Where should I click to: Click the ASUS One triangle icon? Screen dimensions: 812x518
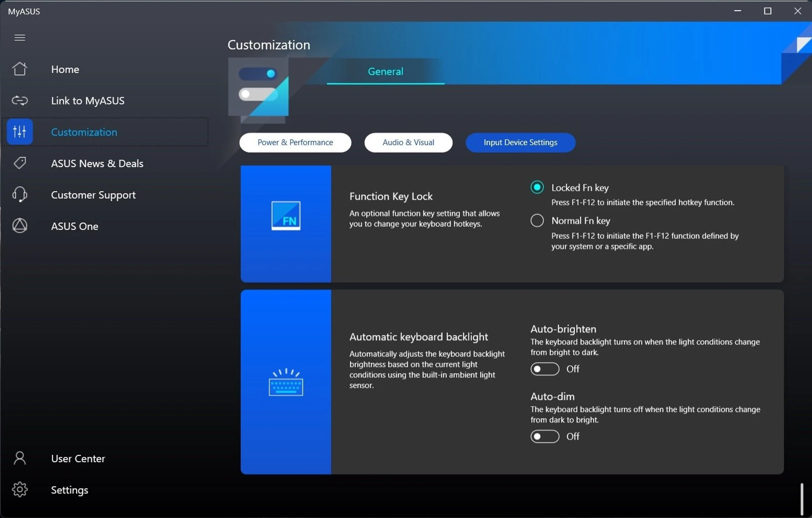(19, 226)
